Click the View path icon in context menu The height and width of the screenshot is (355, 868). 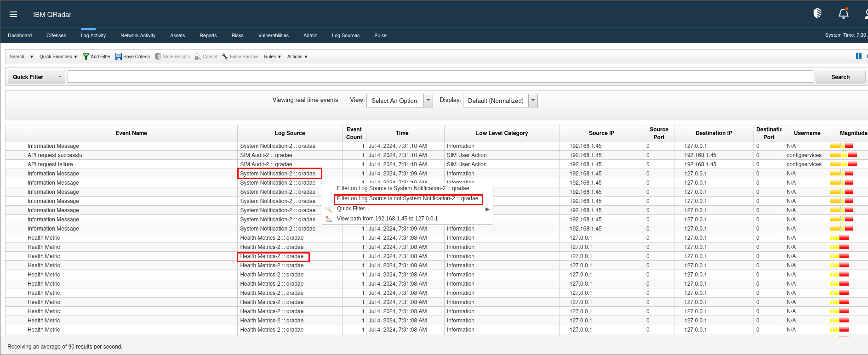pyautogui.click(x=329, y=219)
